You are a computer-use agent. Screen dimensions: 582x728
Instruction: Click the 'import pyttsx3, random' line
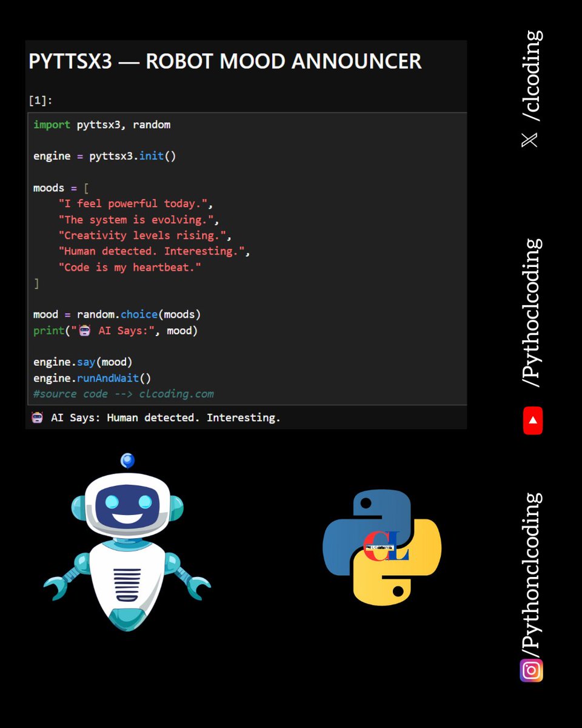point(102,125)
